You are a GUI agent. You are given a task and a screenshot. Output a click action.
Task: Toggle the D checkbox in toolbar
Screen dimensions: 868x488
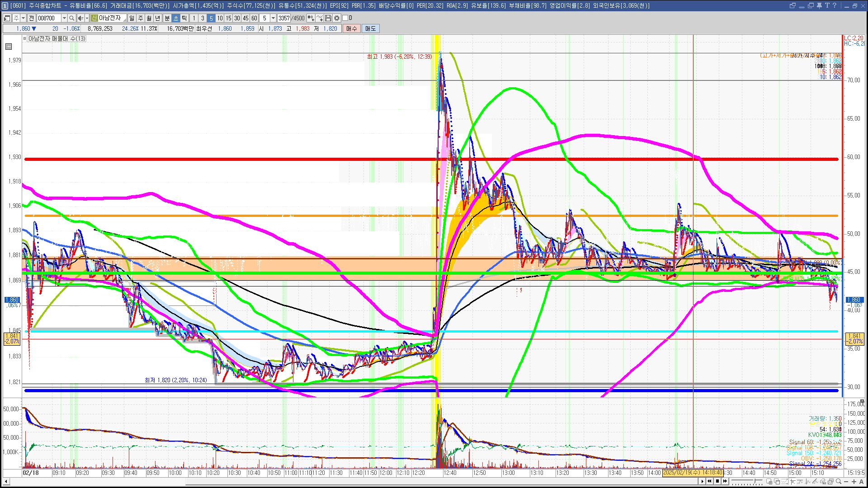(x=345, y=18)
